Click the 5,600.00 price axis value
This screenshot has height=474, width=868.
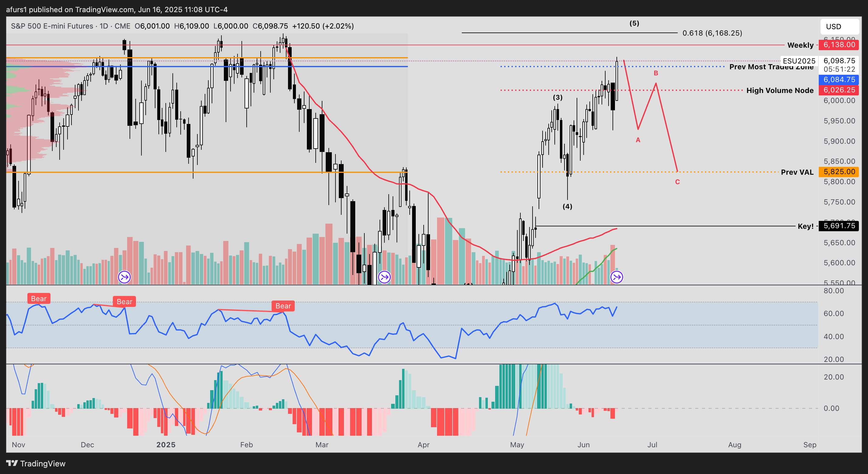(x=839, y=263)
